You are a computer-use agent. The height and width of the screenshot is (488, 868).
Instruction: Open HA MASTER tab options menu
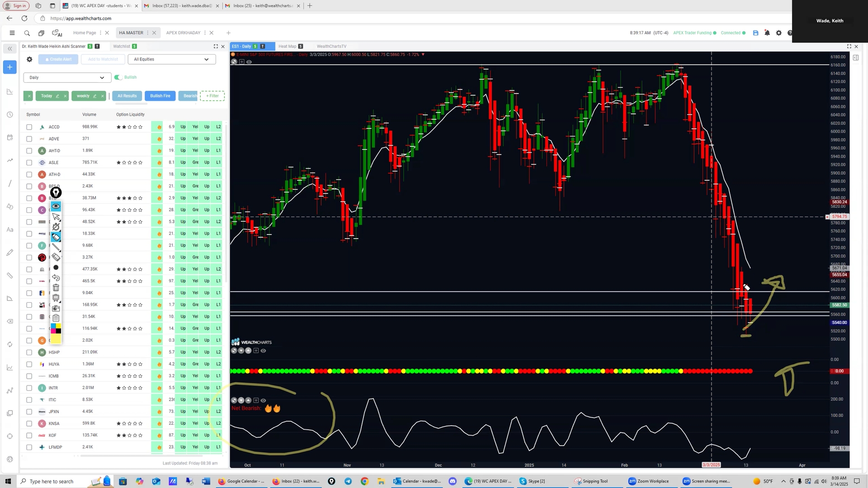[148, 33]
